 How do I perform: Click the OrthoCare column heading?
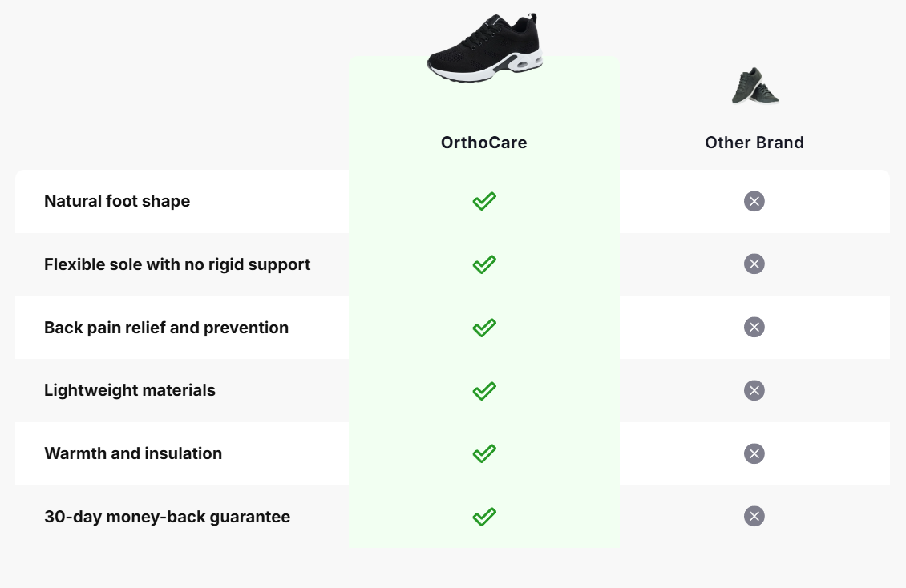click(484, 143)
